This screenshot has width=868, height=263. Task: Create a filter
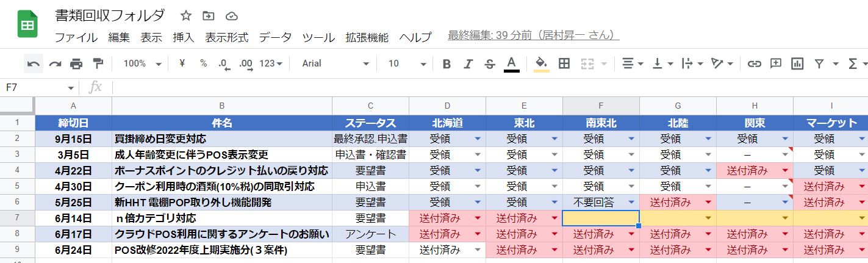(819, 63)
